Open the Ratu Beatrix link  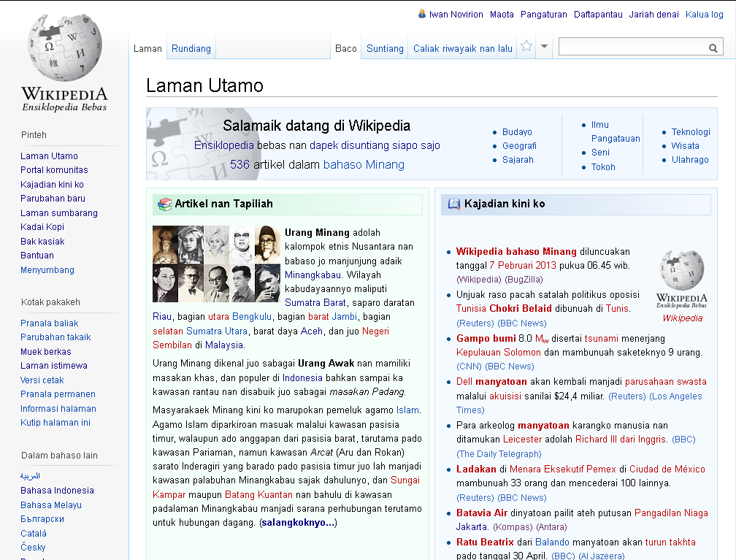click(x=485, y=542)
